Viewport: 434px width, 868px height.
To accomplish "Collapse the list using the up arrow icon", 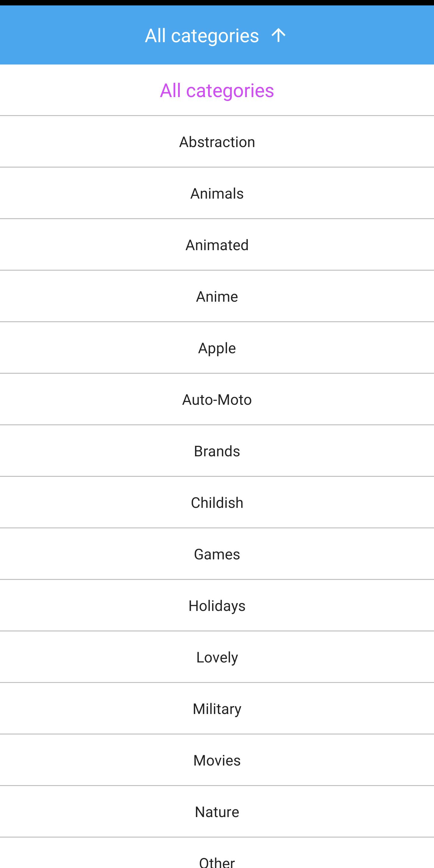I will (278, 35).
